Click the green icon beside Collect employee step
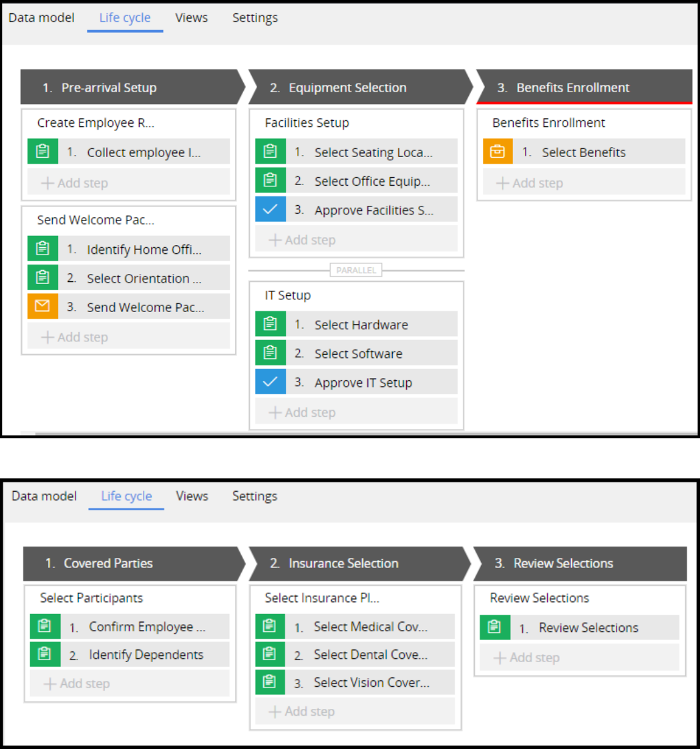This screenshot has width=700, height=749. pos(43,152)
